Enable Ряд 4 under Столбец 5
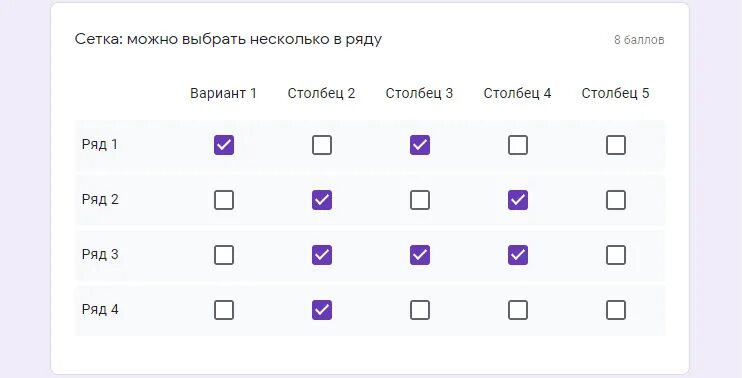 tap(616, 310)
